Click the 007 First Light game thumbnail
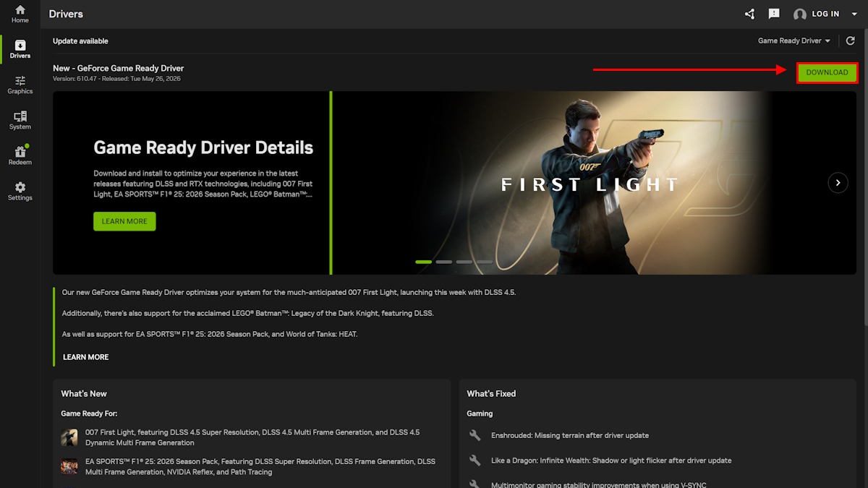The image size is (868, 488). [x=69, y=437]
